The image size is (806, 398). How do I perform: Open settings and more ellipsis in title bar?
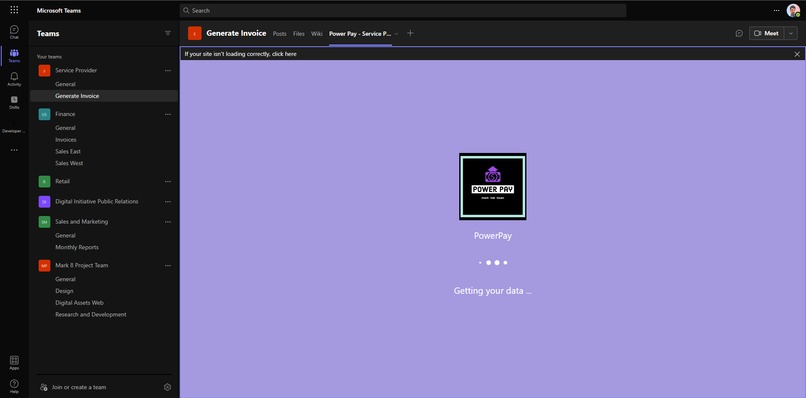click(x=776, y=10)
